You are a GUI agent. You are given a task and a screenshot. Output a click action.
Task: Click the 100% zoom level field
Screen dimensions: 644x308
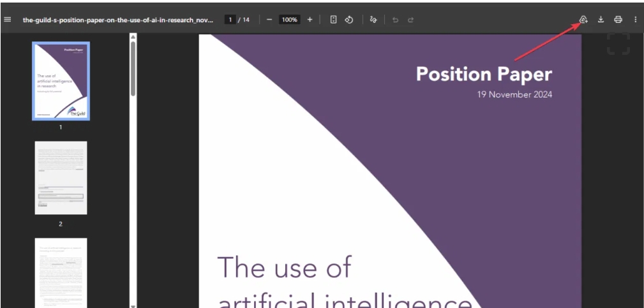(x=290, y=20)
